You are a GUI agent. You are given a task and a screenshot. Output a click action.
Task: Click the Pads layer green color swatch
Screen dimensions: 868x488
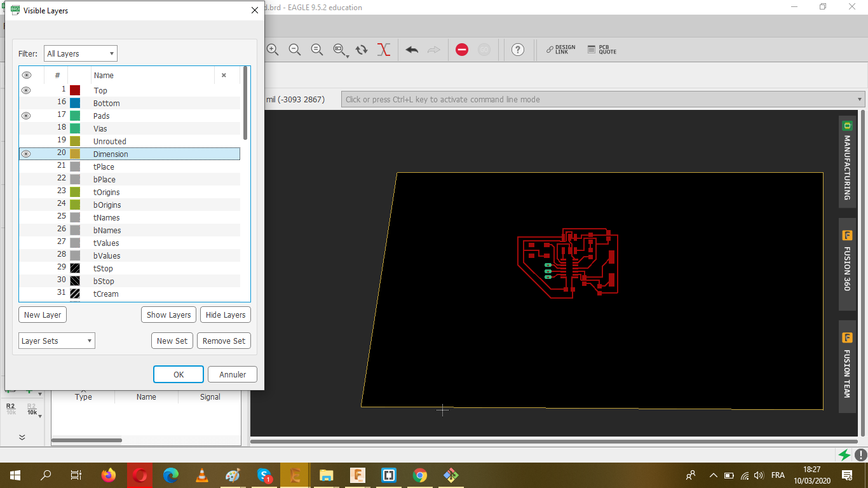(x=75, y=116)
